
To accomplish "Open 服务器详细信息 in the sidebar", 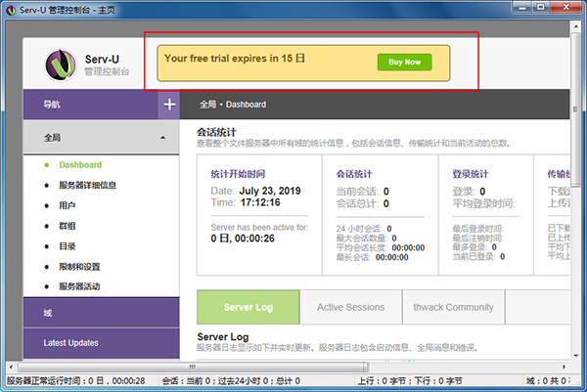I will [88, 186].
